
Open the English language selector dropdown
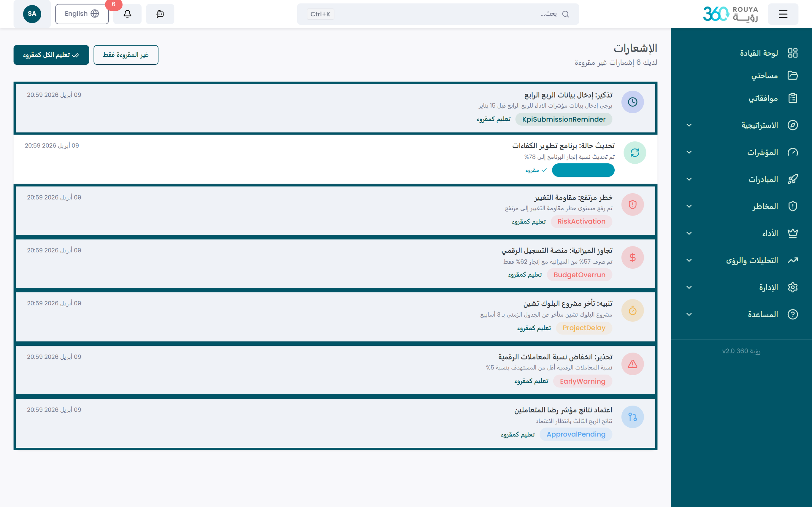tap(82, 14)
